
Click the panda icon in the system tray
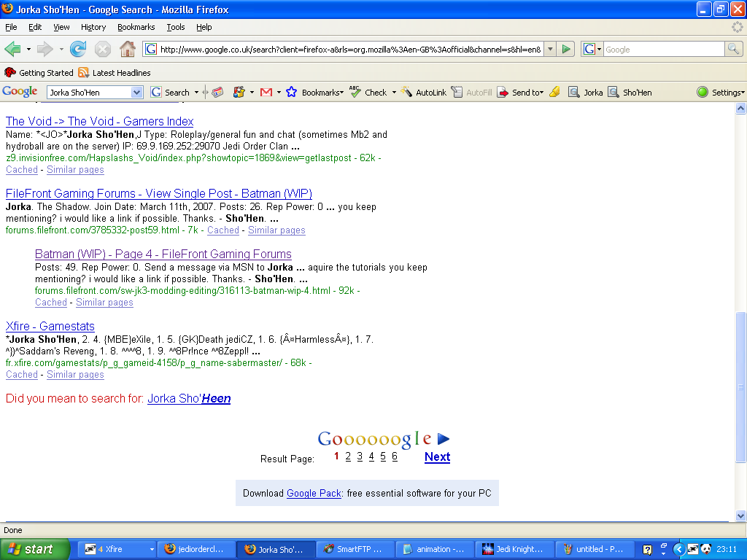705,549
